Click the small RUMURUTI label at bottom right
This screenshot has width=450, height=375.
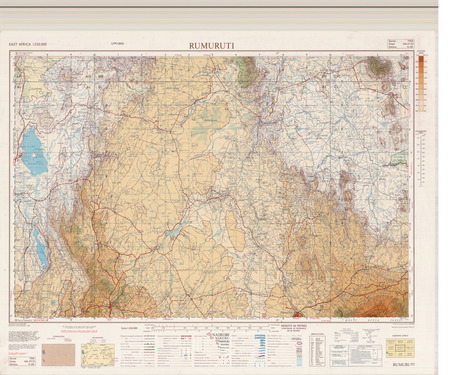tap(403, 365)
